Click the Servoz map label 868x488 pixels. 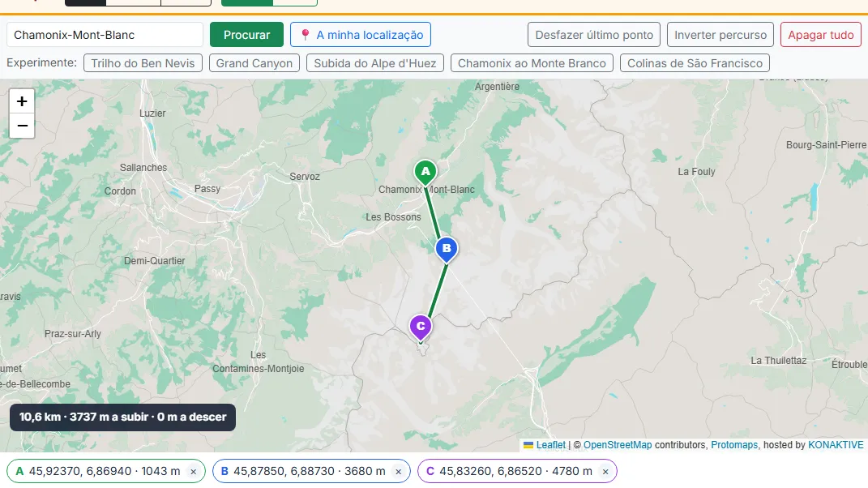[305, 177]
